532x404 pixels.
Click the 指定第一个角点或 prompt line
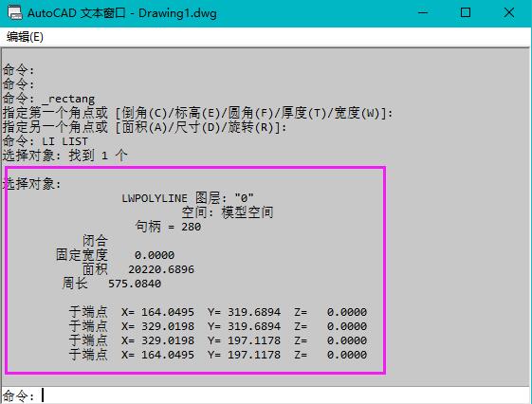point(198,113)
